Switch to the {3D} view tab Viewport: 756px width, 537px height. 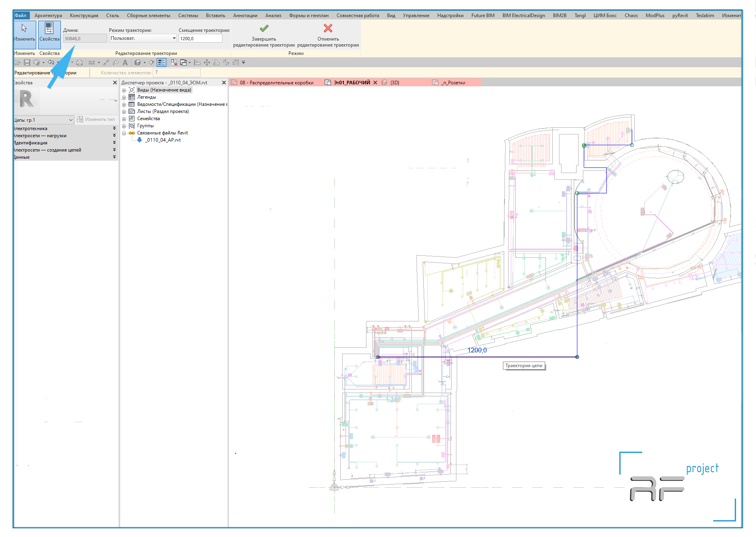pyautogui.click(x=394, y=83)
